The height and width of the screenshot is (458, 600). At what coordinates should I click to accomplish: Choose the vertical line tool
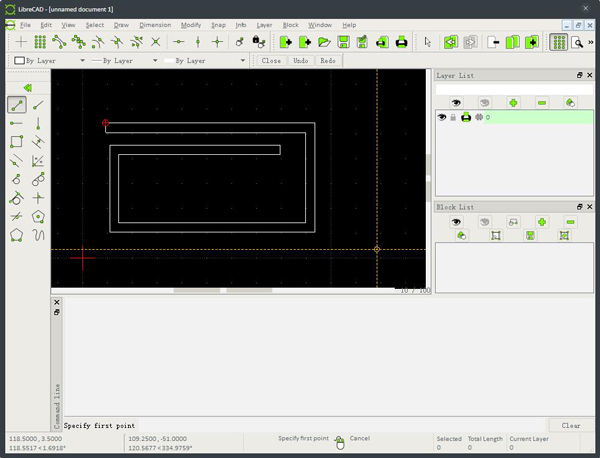click(38, 123)
